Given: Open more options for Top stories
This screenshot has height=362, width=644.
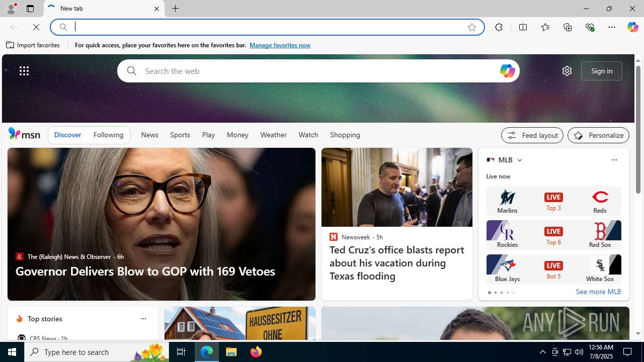Looking at the screenshot, I should (x=143, y=319).
